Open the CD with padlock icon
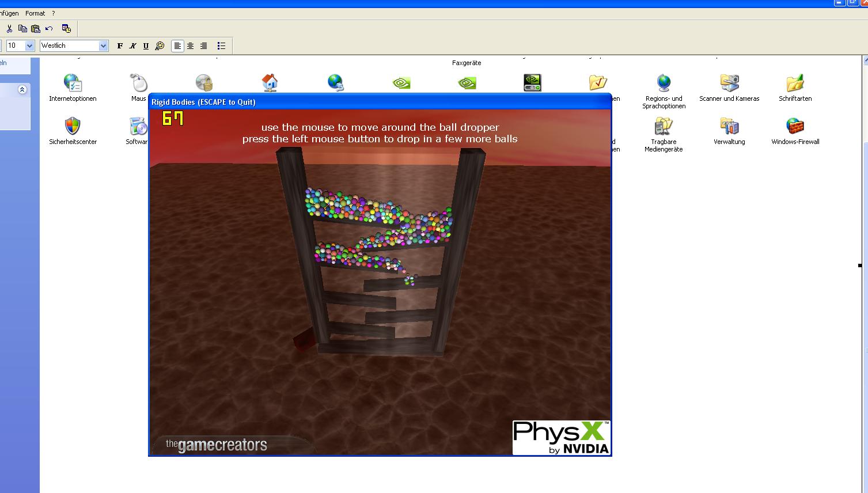 (204, 83)
